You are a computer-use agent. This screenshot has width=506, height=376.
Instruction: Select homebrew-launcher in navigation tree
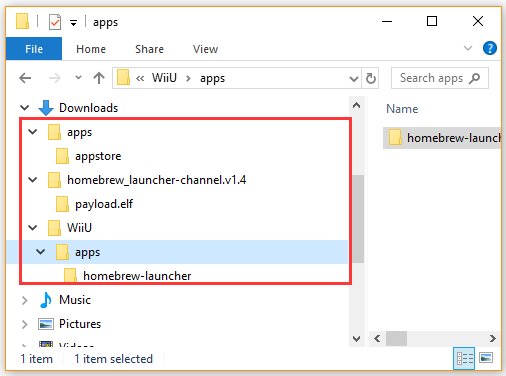137,276
